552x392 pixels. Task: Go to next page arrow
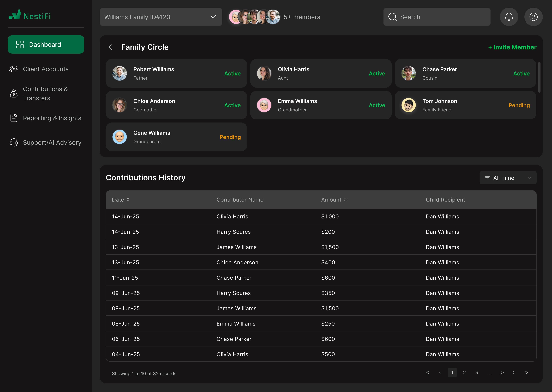click(513, 372)
